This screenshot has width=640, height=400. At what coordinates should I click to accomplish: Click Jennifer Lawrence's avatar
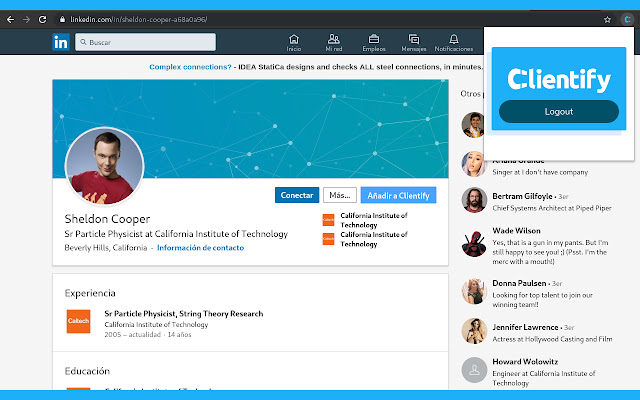pos(474,331)
